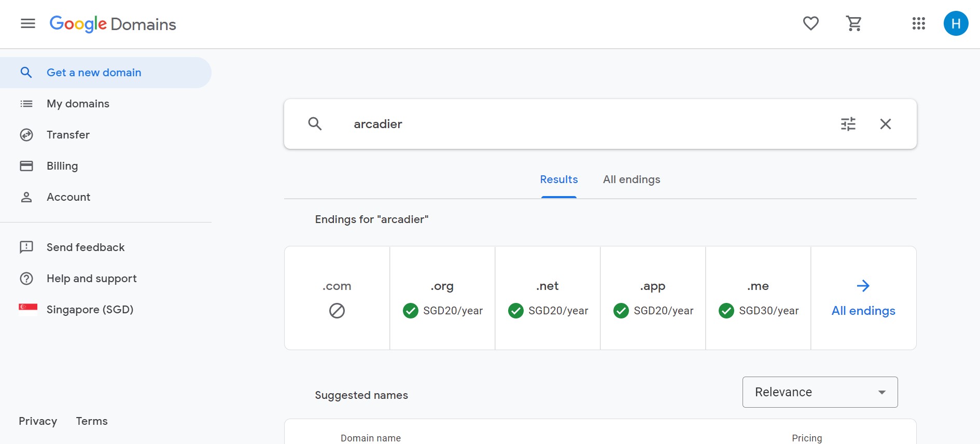Viewport: 980px width, 444px height.
Task: Open search filter settings icon
Action: [848, 124]
